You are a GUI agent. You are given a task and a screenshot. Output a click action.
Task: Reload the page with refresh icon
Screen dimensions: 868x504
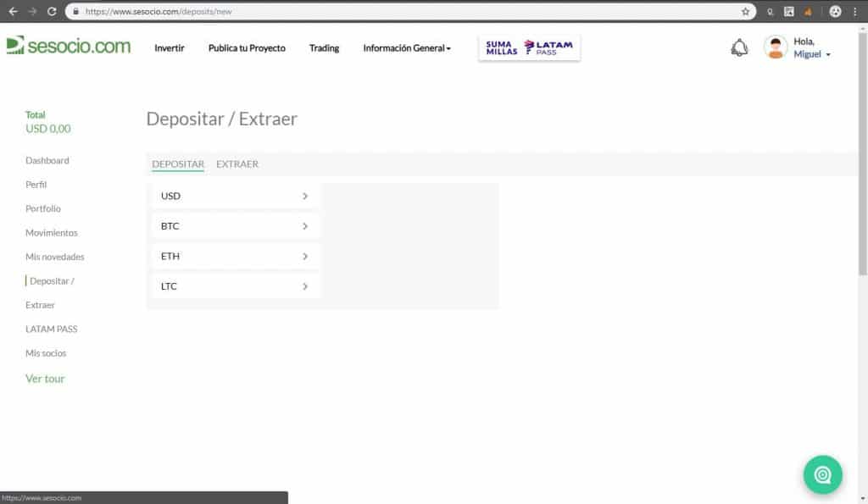[x=52, y=12]
